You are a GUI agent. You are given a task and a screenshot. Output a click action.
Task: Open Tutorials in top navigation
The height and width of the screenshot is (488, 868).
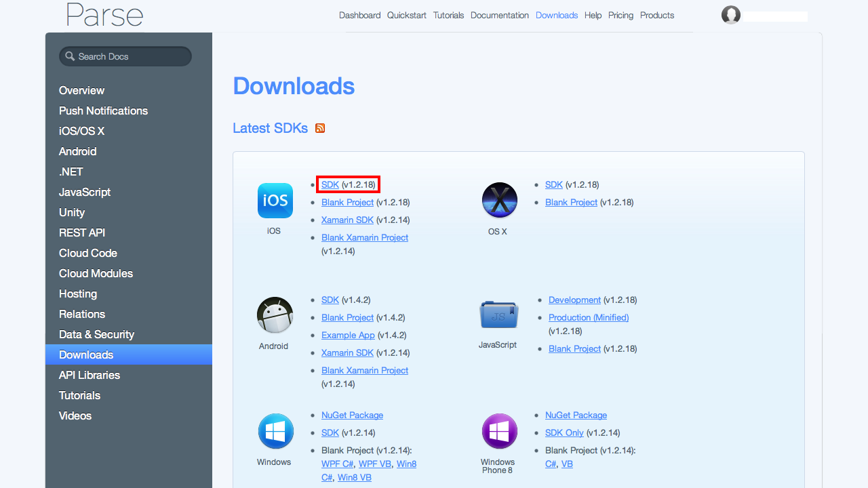[449, 15]
